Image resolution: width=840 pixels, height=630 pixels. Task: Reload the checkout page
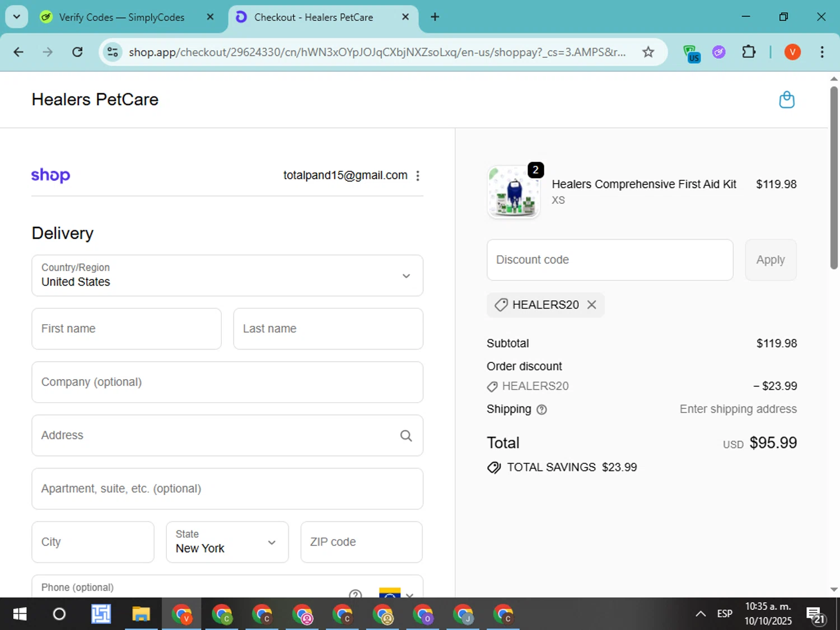[x=77, y=52]
